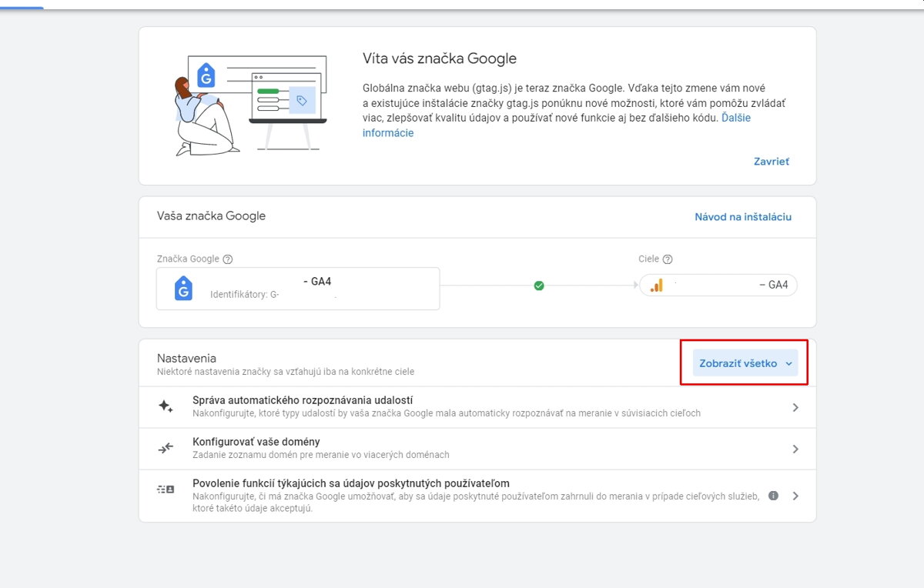This screenshot has width=924, height=588.
Task: Click the Analytics bar-chart icon in destination chip
Action: (656, 286)
